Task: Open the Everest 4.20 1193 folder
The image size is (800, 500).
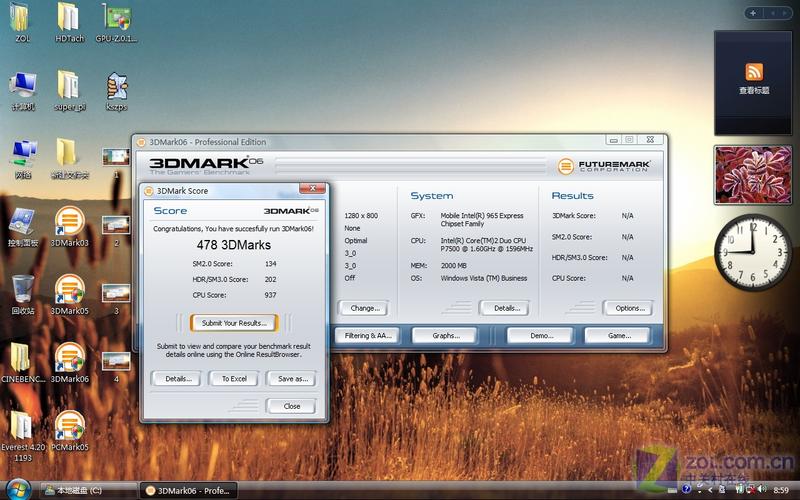Action: pyautogui.click(x=22, y=436)
